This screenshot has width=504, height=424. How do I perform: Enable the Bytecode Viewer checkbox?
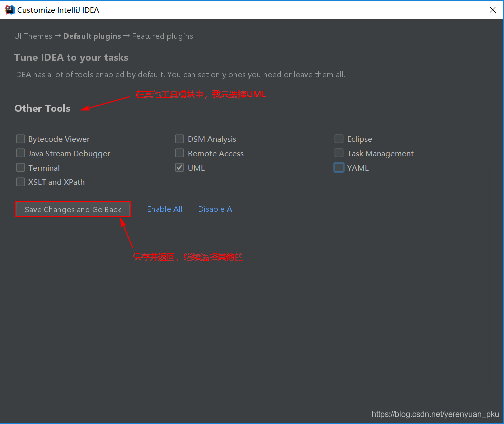pos(20,139)
